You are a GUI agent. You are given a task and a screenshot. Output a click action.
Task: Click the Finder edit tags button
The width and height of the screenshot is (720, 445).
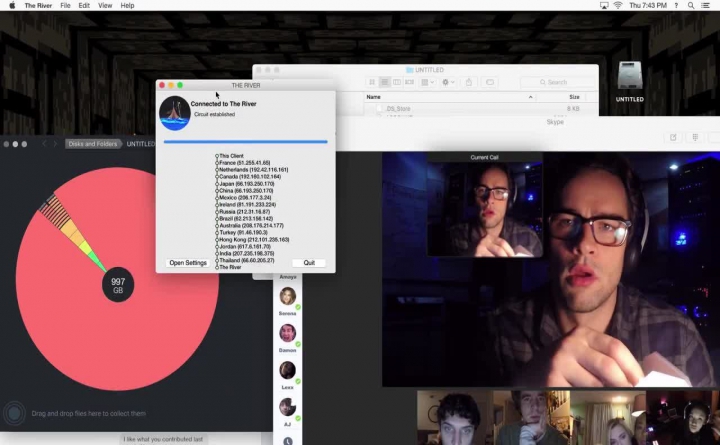click(x=490, y=82)
